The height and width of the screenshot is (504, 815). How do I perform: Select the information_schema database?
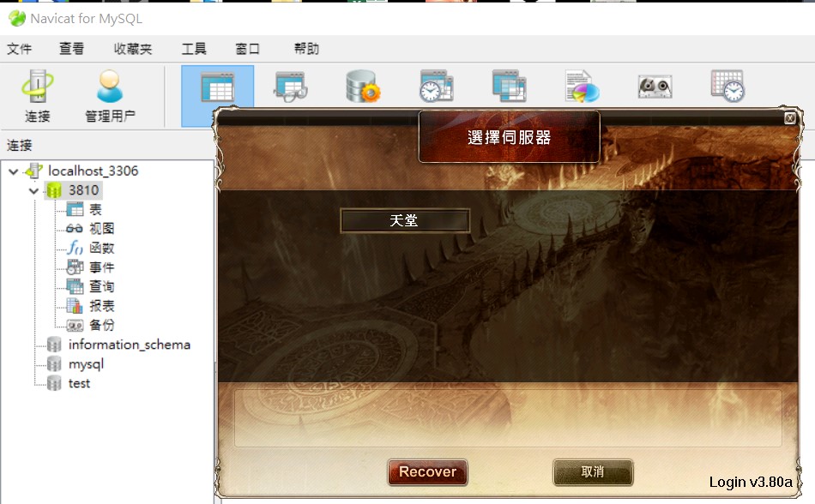pos(129,345)
